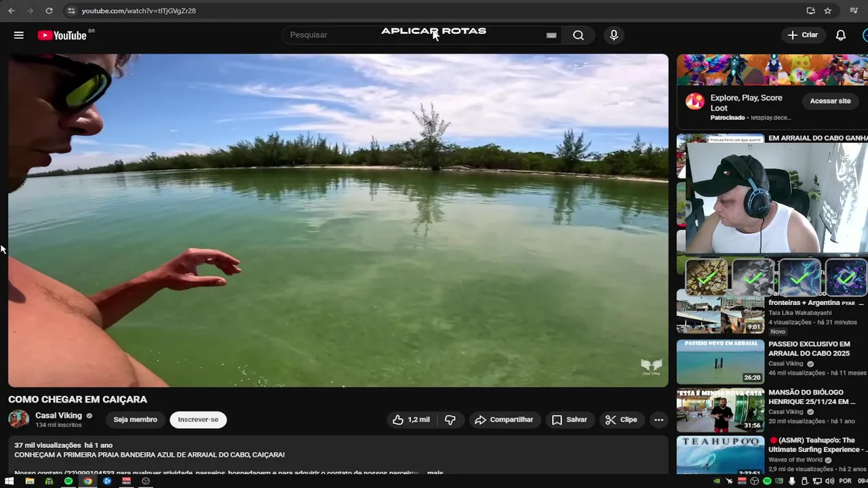This screenshot has width=868, height=488.
Task: Save video with Salvar button
Action: coord(570,420)
